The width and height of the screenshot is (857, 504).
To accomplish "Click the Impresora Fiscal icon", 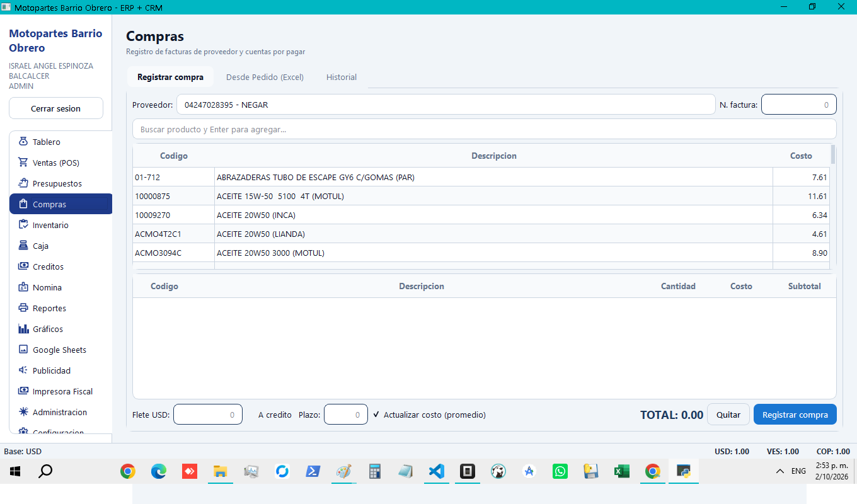I will pyautogui.click(x=23, y=391).
